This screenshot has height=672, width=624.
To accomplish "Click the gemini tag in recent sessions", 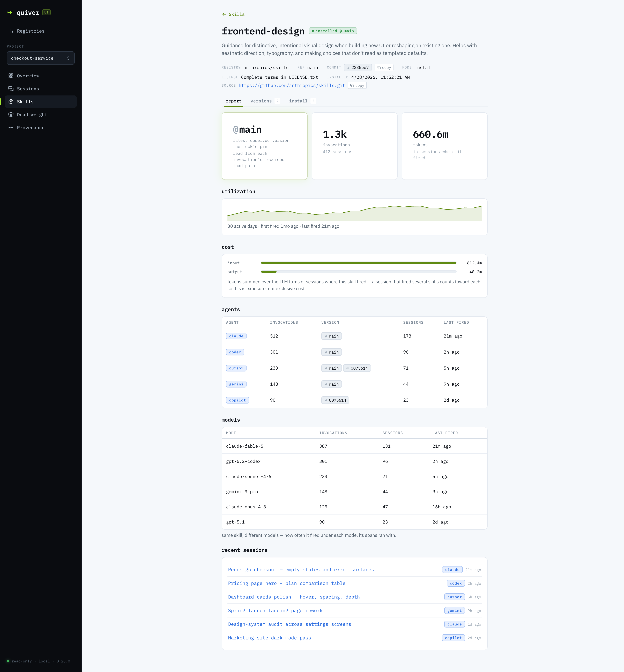I will click(455, 610).
